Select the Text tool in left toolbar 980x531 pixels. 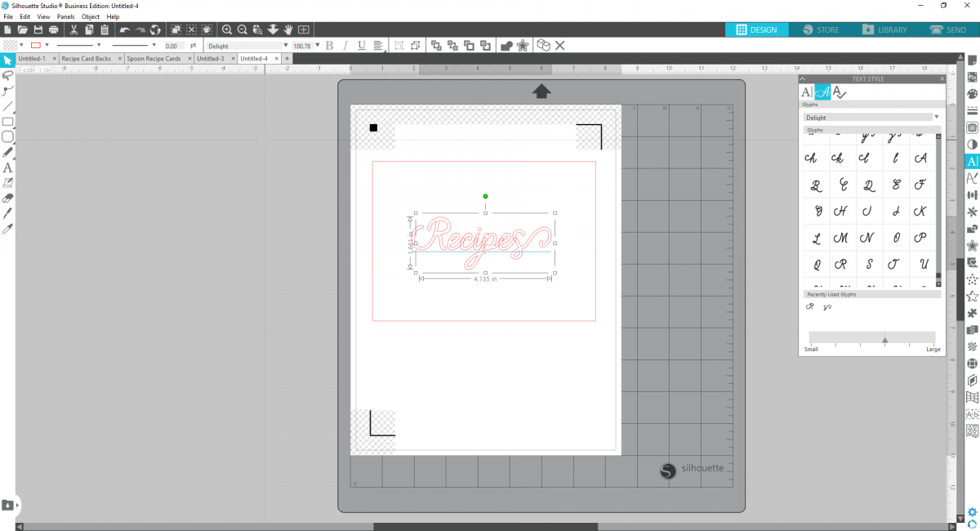(x=8, y=167)
